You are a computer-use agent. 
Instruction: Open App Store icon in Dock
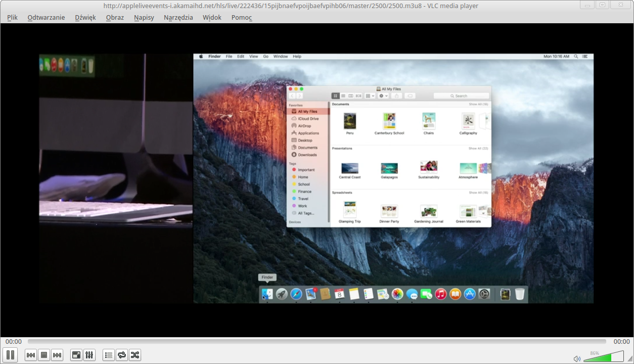470,294
